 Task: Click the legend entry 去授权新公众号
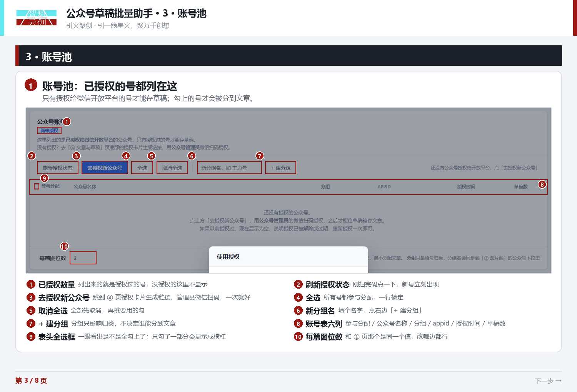pyautogui.click(x=64, y=297)
